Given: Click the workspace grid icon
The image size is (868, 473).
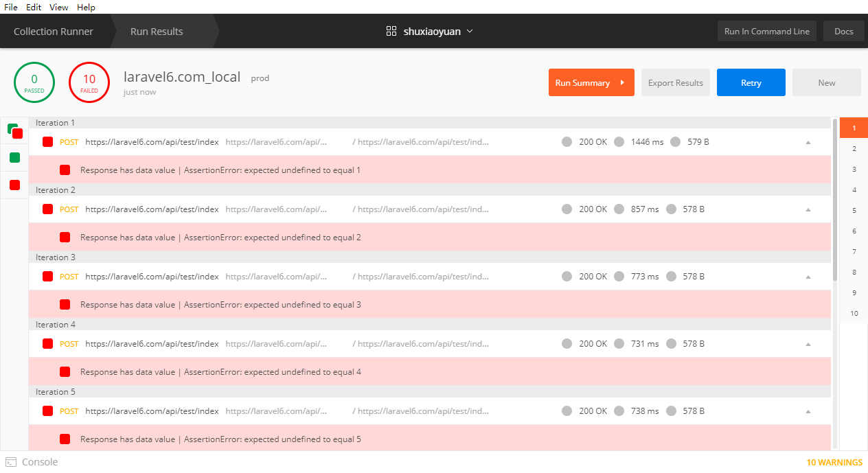Looking at the screenshot, I should pyautogui.click(x=391, y=31).
